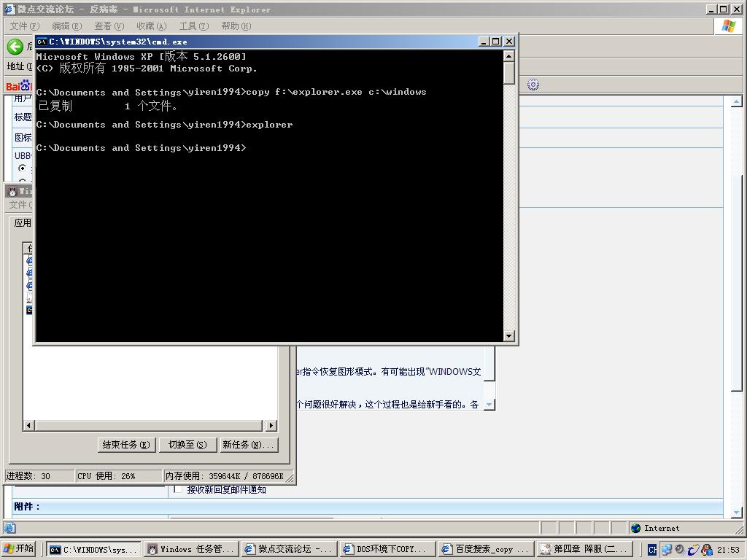This screenshot has height=560, width=747.
Task: Click the 新任务(N)... button
Action: coord(248,445)
